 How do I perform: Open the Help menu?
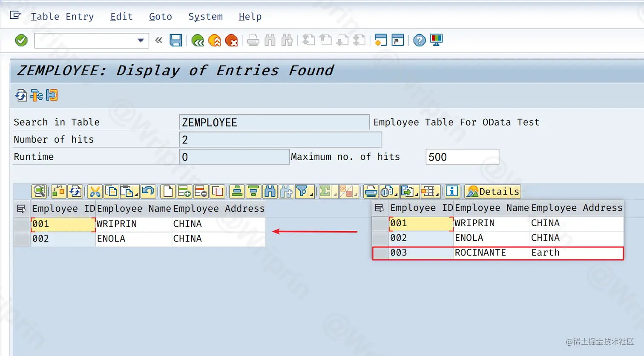[x=250, y=17]
